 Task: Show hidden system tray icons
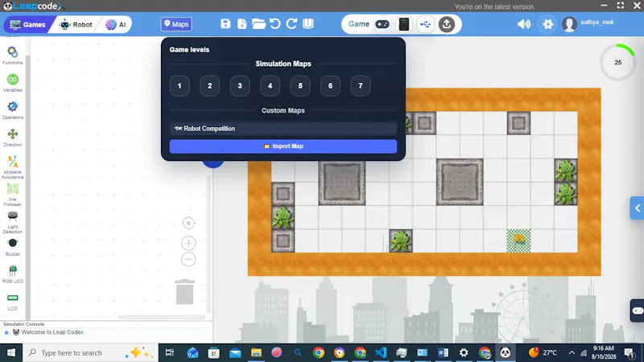point(572,352)
